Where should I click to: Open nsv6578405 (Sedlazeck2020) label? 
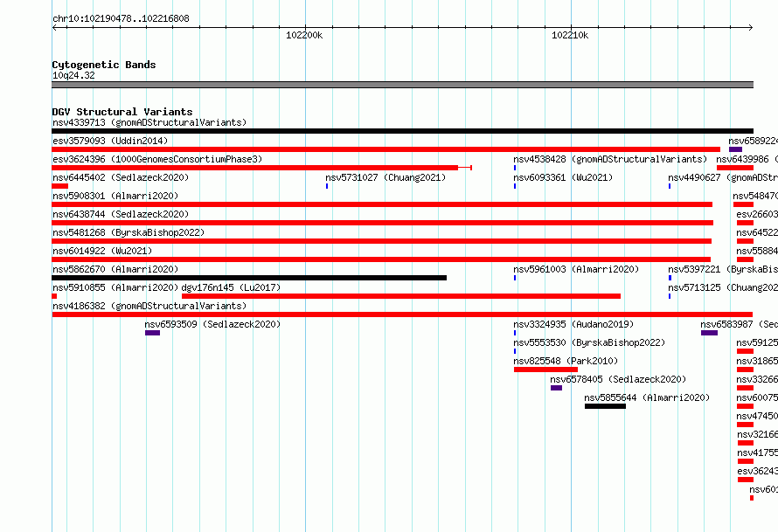pyautogui.click(x=618, y=379)
